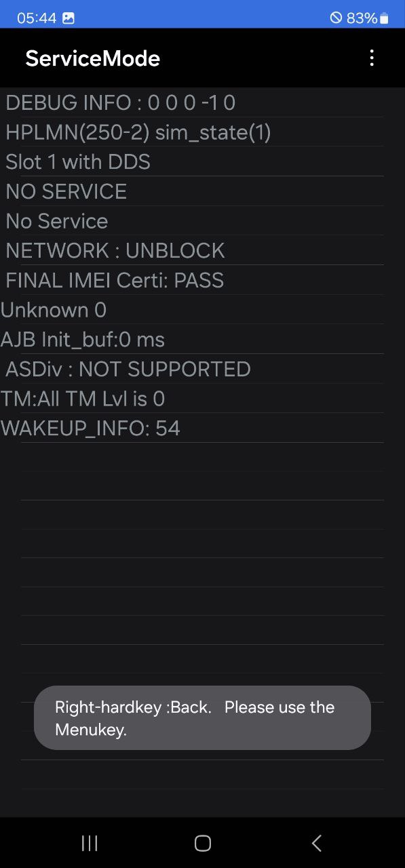405x868 pixels.
Task: Open the recent apps navigation button
Action: [89, 843]
